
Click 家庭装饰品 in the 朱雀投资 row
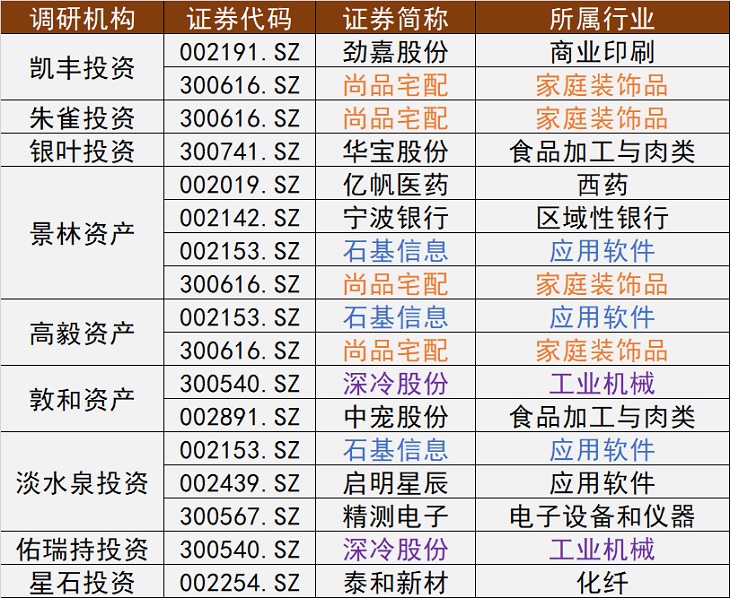tap(602, 117)
